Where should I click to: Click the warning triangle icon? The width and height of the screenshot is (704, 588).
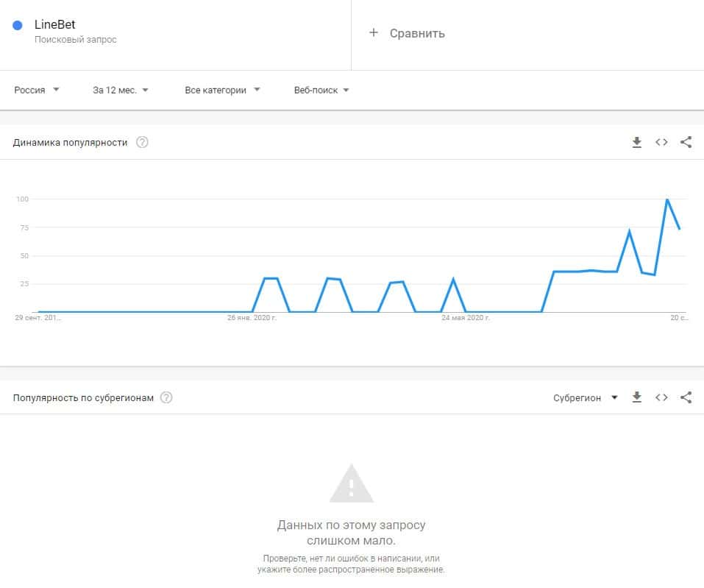click(352, 483)
